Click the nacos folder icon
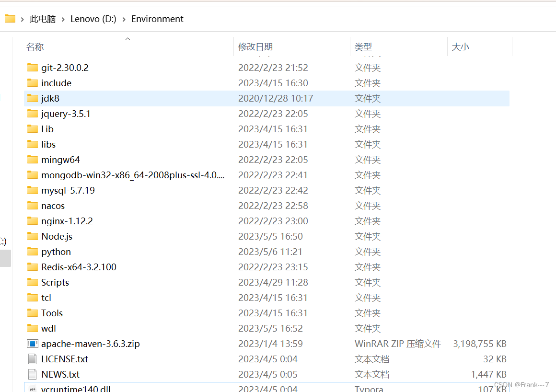Screen dimensions: 556x392 pos(32,206)
